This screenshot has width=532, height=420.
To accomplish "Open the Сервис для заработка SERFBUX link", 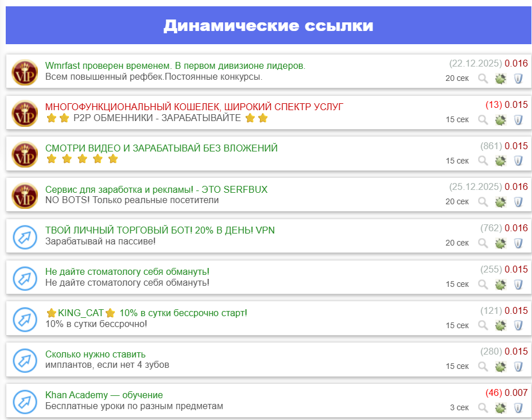I will tap(156, 189).
